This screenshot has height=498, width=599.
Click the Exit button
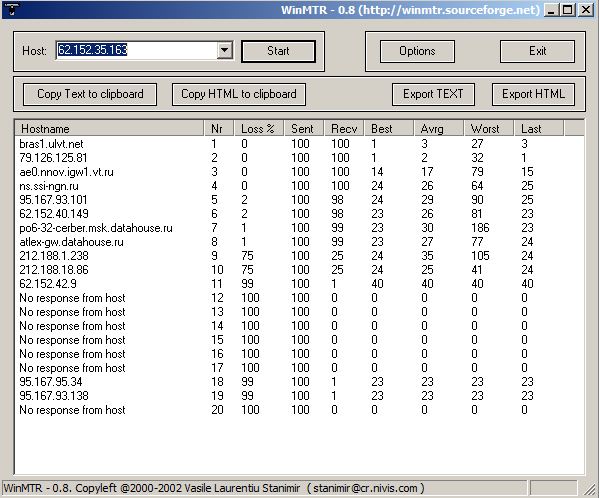point(537,51)
